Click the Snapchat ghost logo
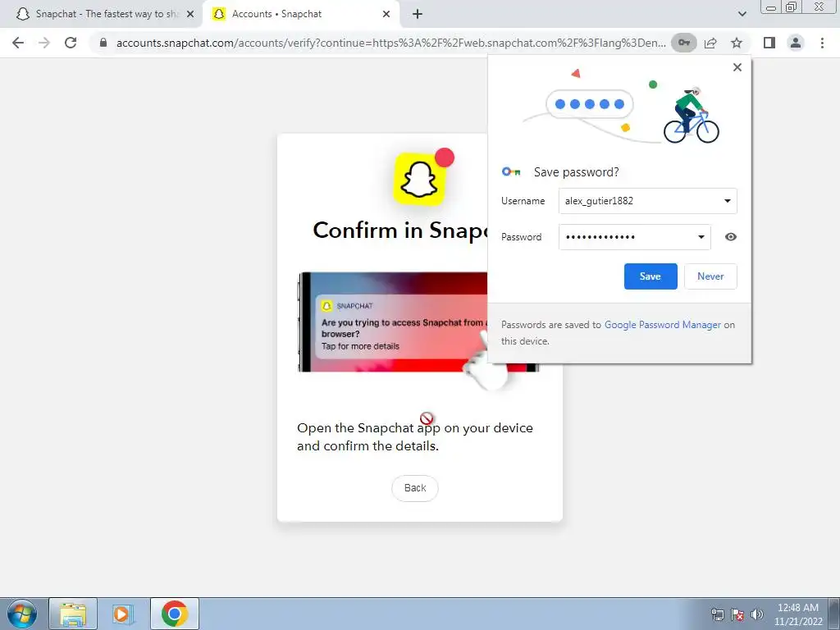 pos(420,179)
